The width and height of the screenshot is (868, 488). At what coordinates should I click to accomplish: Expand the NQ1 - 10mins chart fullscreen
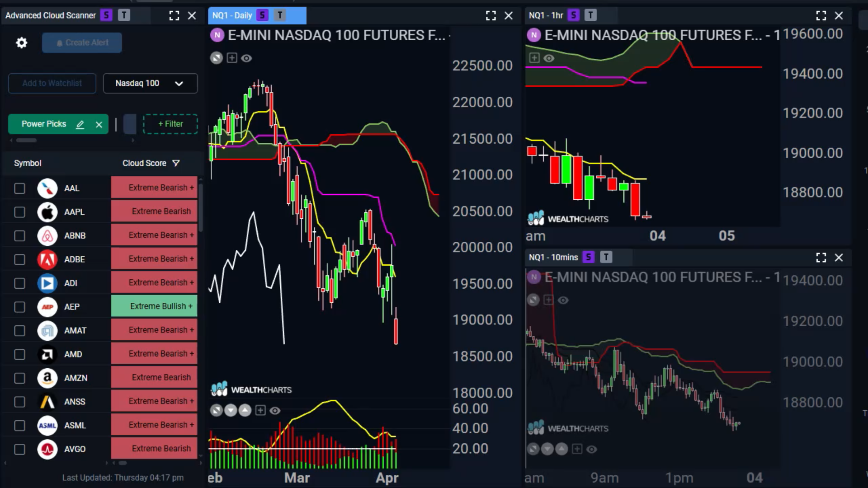point(821,258)
